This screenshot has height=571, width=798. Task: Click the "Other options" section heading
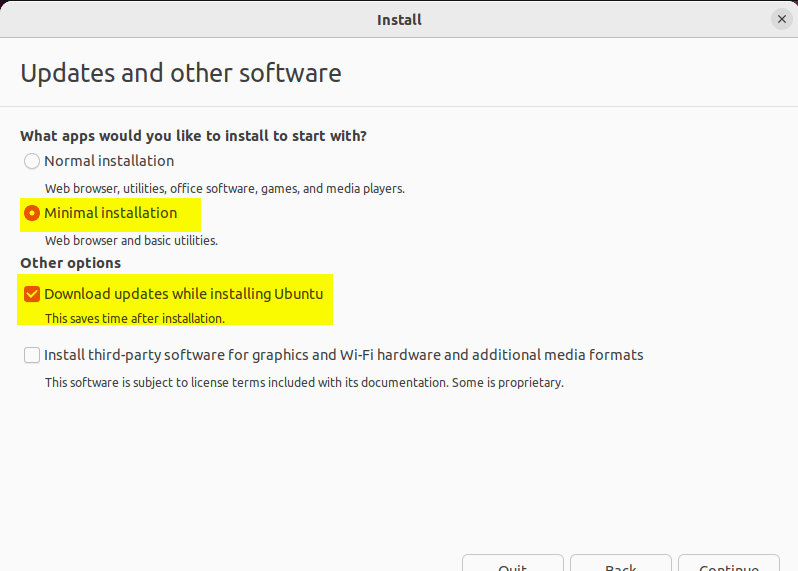tap(71, 263)
